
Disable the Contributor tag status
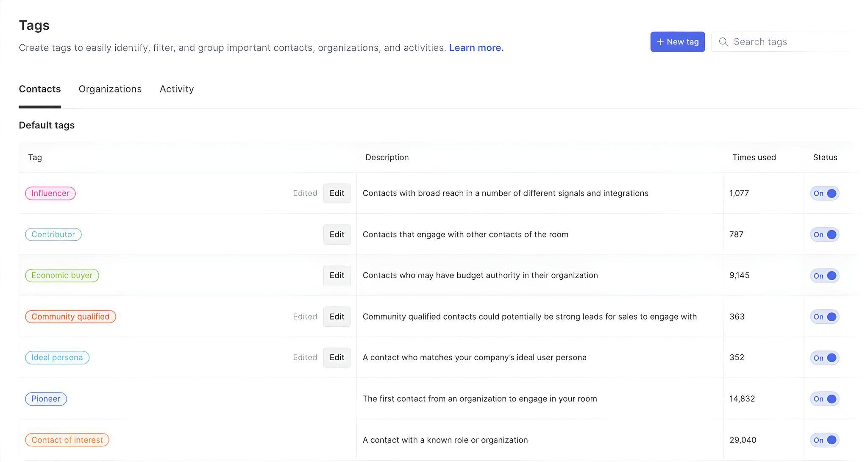coord(824,234)
